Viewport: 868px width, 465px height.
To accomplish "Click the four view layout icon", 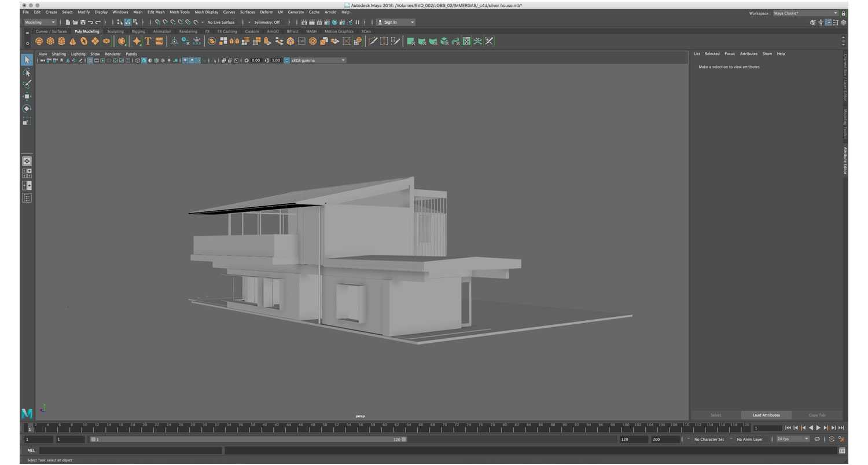I will (27, 173).
